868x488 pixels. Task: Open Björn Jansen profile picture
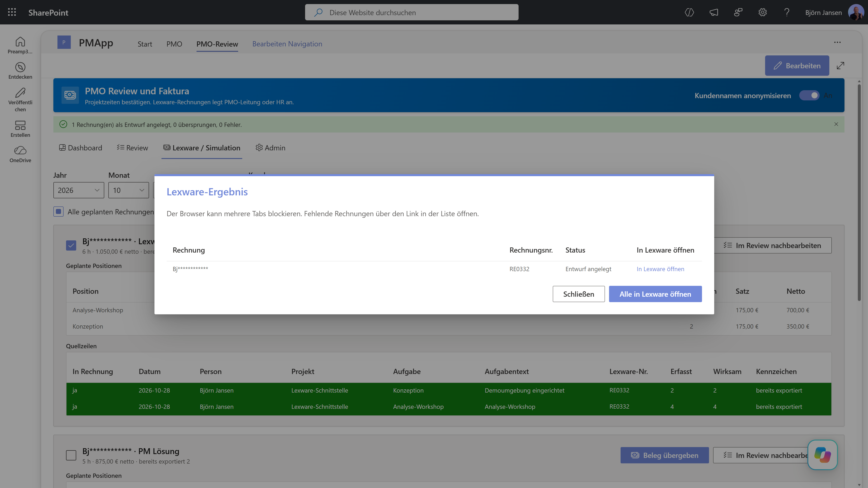(x=856, y=12)
